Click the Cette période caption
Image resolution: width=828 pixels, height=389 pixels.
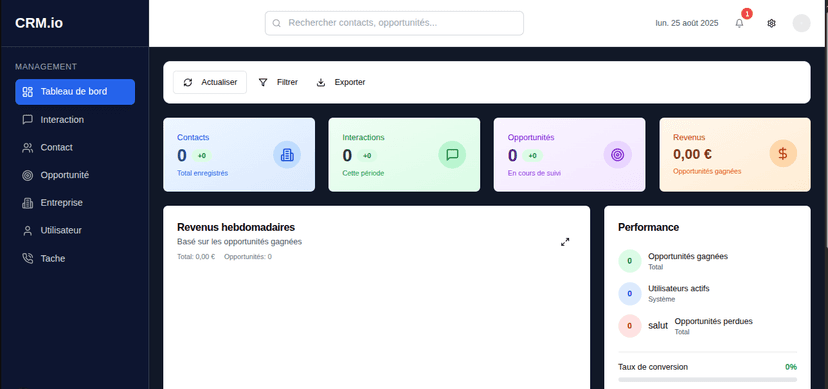[363, 173]
